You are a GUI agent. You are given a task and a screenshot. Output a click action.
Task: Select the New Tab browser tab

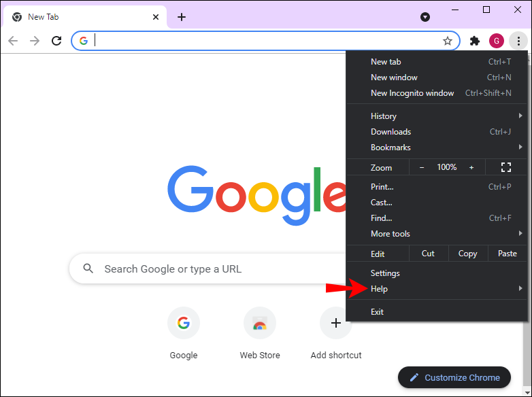point(85,17)
